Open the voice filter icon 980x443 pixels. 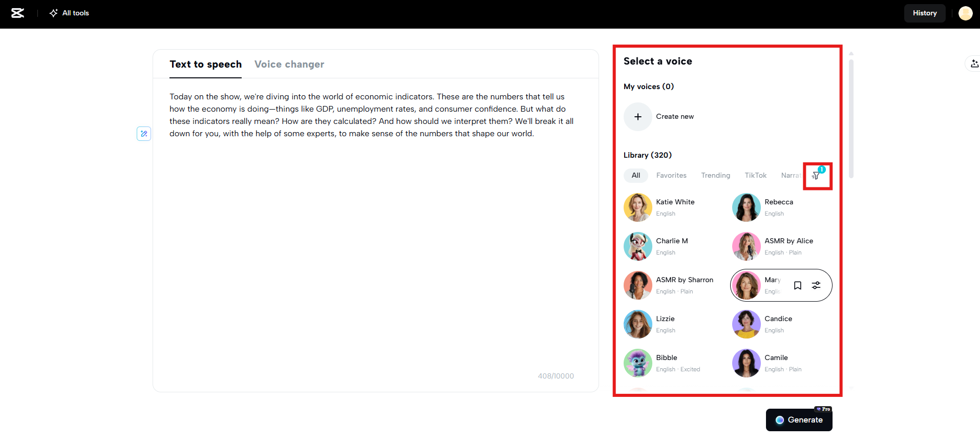pos(817,176)
